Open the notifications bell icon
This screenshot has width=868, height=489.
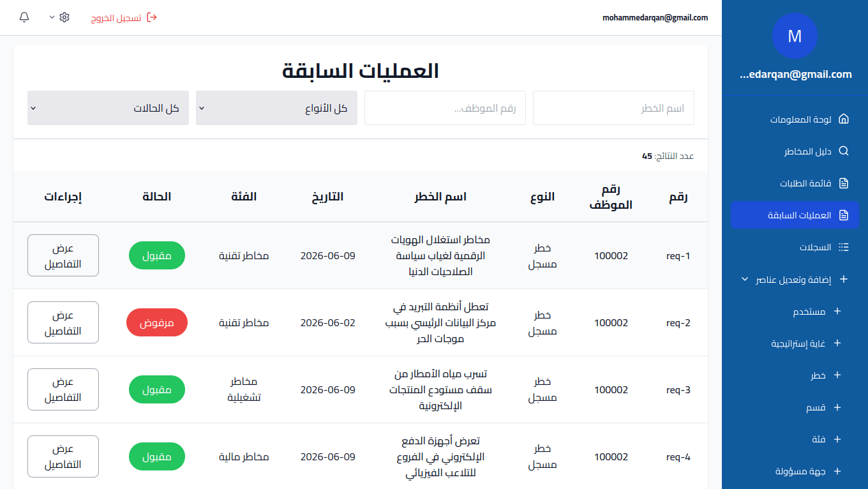[24, 17]
